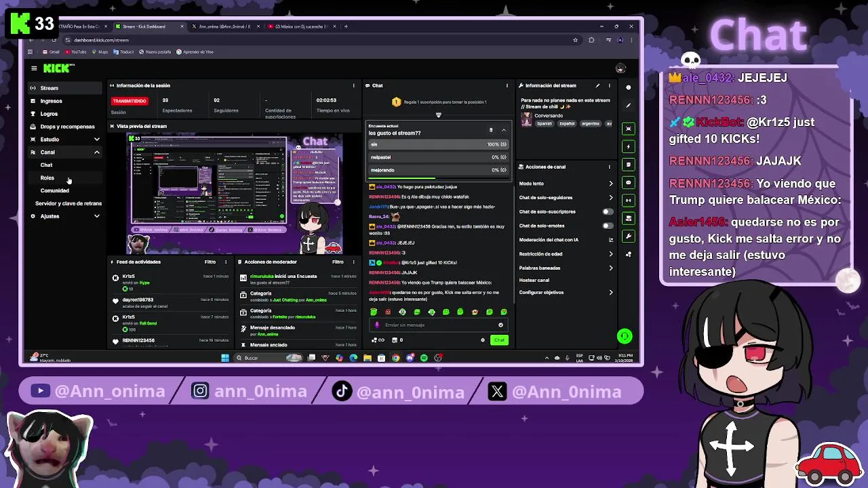Collapse the current poll panel
The height and width of the screenshot is (488, 868).
503,129
